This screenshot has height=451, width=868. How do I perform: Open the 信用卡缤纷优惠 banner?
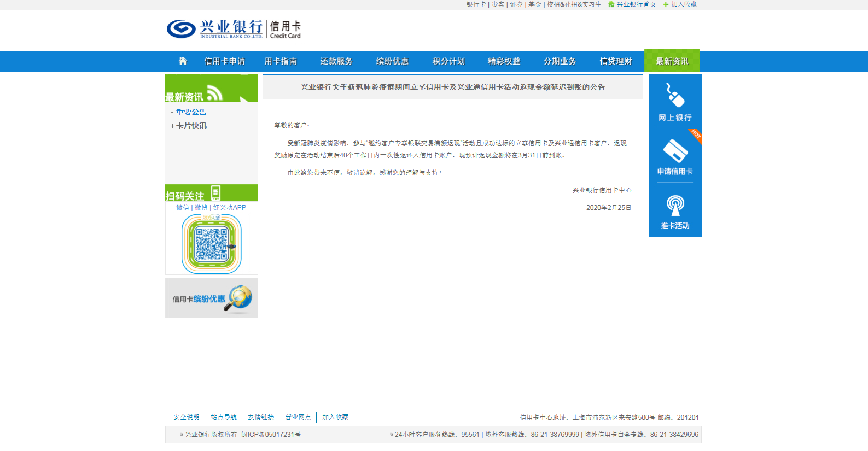click(x=212, y=298)
